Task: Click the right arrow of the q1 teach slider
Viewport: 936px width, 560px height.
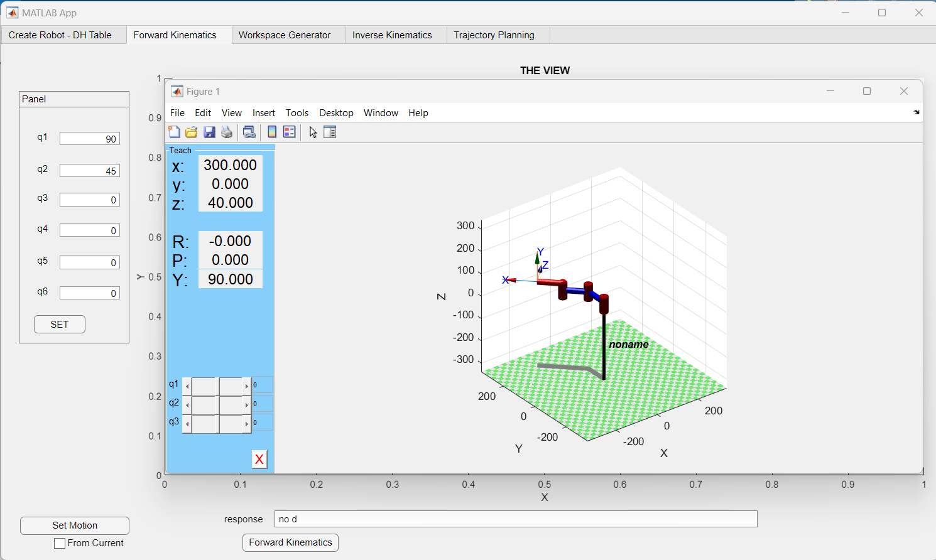Action: tap(247, 386)
